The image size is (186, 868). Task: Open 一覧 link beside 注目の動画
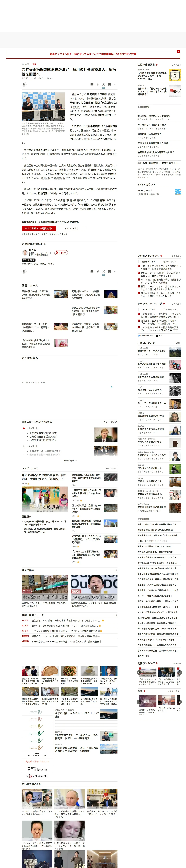tap(115, 570)
